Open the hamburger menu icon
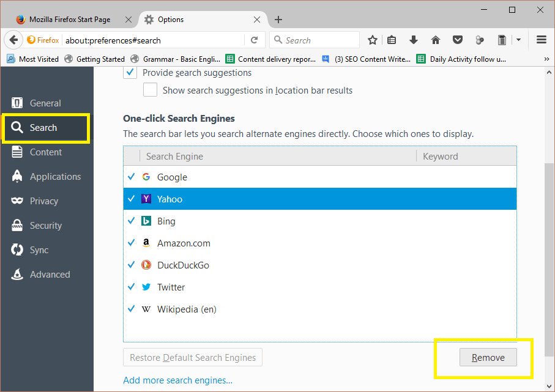This screenshot has width=555, height=392. (542, 40)
